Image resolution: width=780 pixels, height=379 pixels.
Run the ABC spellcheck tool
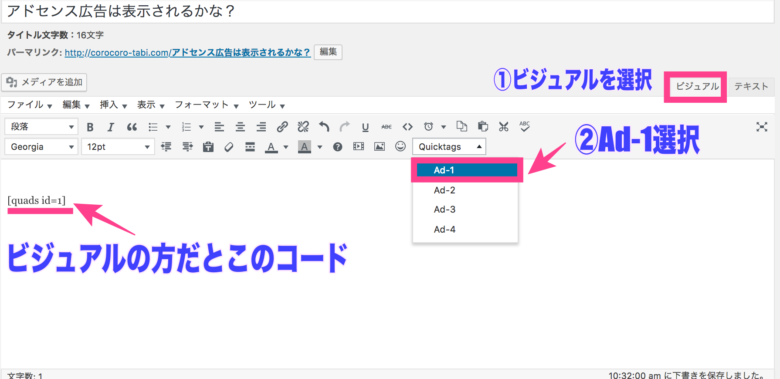tap(524, 127)
